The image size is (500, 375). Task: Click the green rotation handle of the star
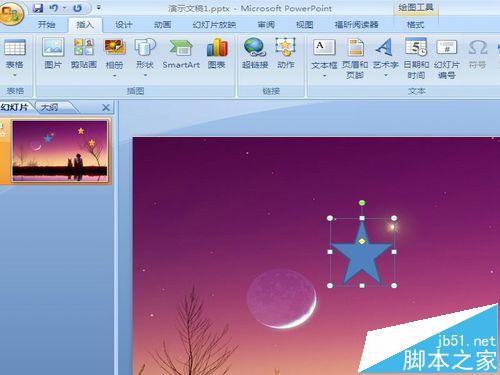(362, 203)
